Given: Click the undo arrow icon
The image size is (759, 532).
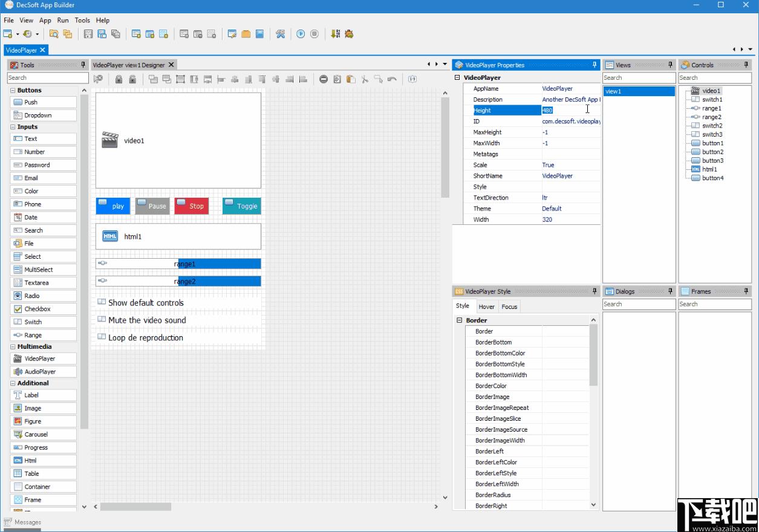Looking at the screenshot, I should click(392, 79).
